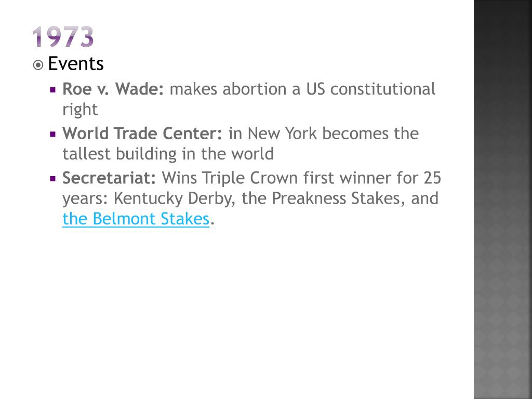Click the dark gradient sidebar panel
Viewport: 532px width, 399px height.
[503, 199]
